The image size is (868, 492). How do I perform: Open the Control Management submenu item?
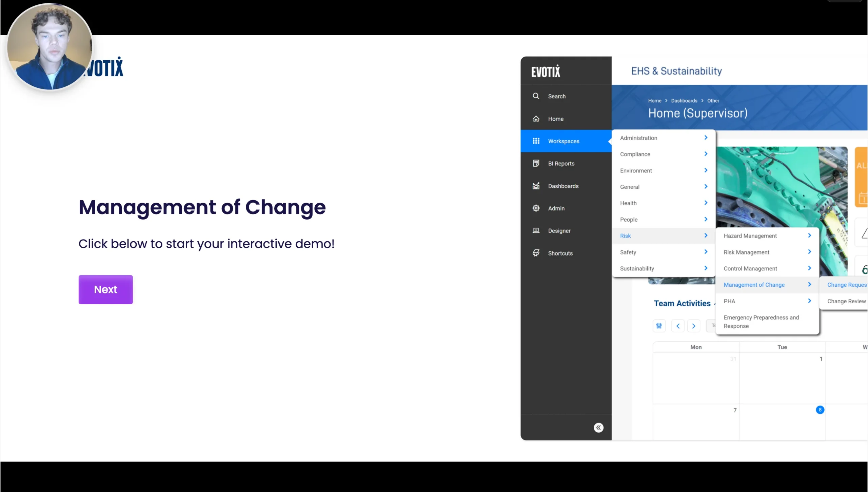click(x=767, y=268)
